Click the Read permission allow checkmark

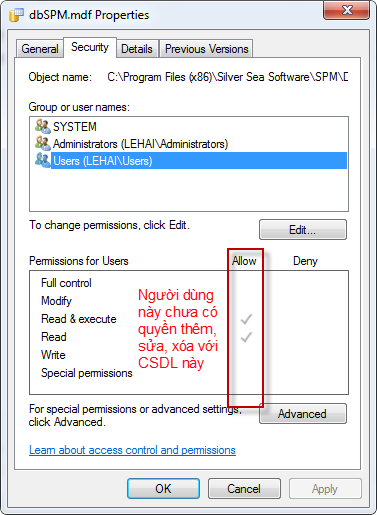[x=246, y=337]
